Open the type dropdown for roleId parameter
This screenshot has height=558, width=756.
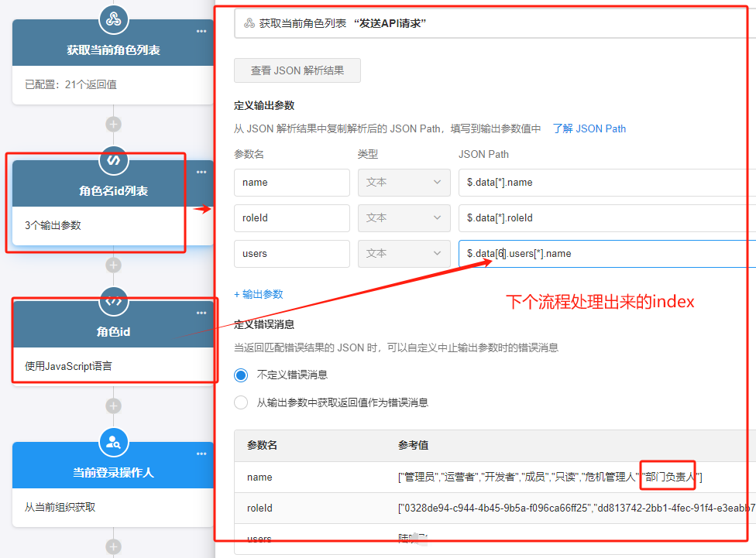[404, 218]
